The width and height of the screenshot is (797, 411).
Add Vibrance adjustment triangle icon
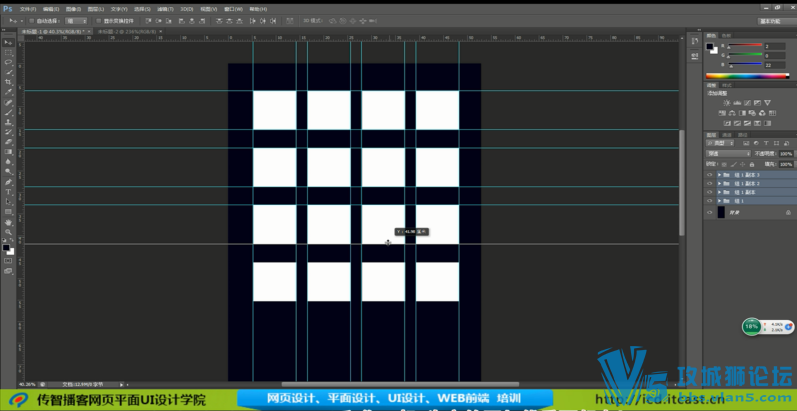[x=768, y=103]
